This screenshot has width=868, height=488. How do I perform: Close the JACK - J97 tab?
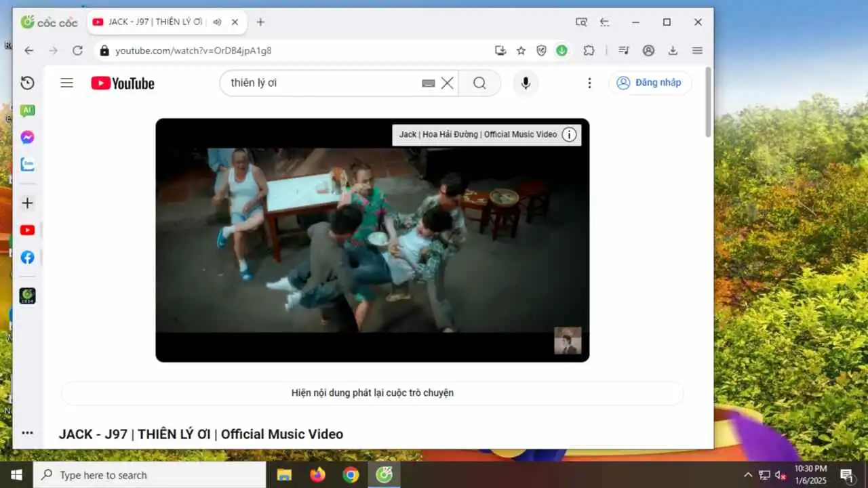(x=235, y=22)
